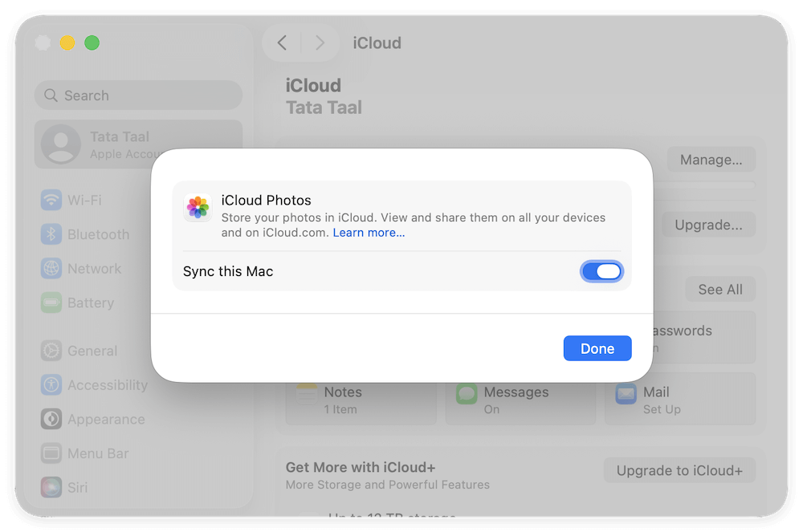
Task: Disable Sync this Mac
Action: coord(601,271)
